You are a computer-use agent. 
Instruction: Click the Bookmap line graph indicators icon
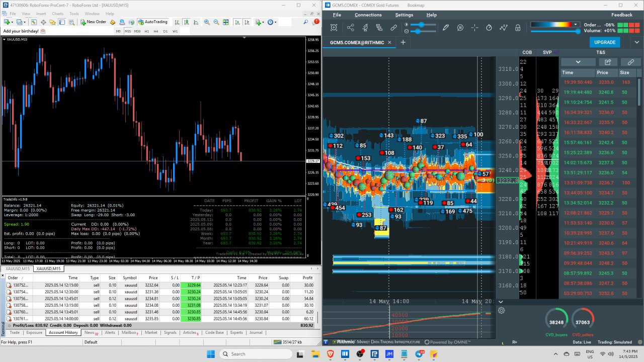point(504,28)
